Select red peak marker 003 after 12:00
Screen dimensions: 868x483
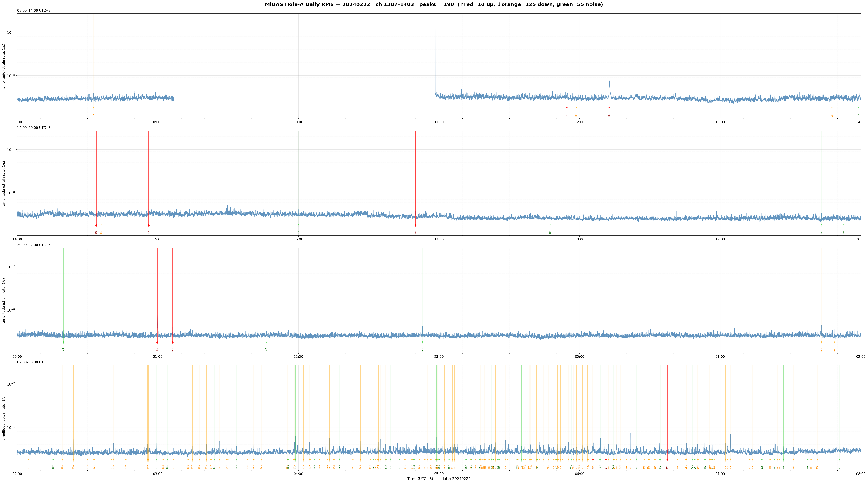click(x=609, y=108)
